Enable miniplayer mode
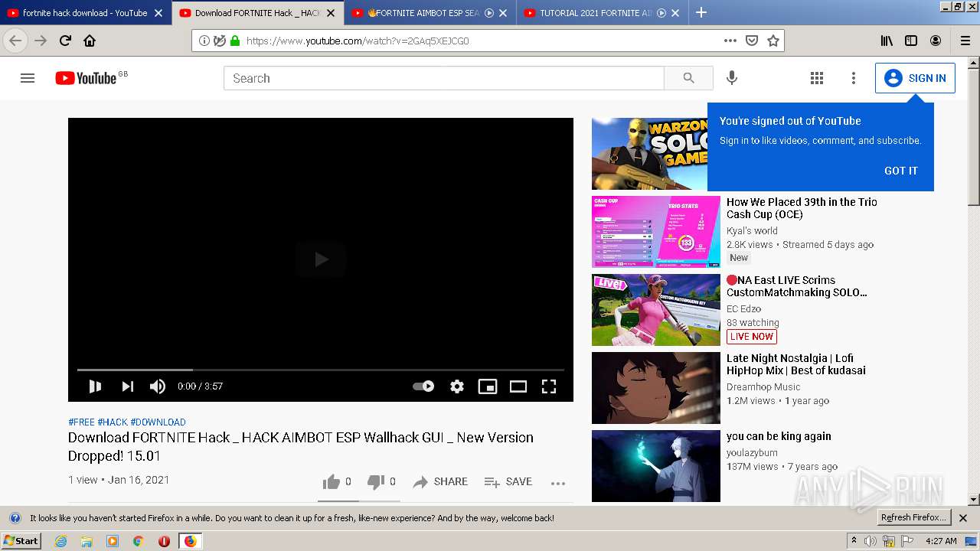Screen dimensions: 980x551 pyautogui.click(x=488, y=386)
